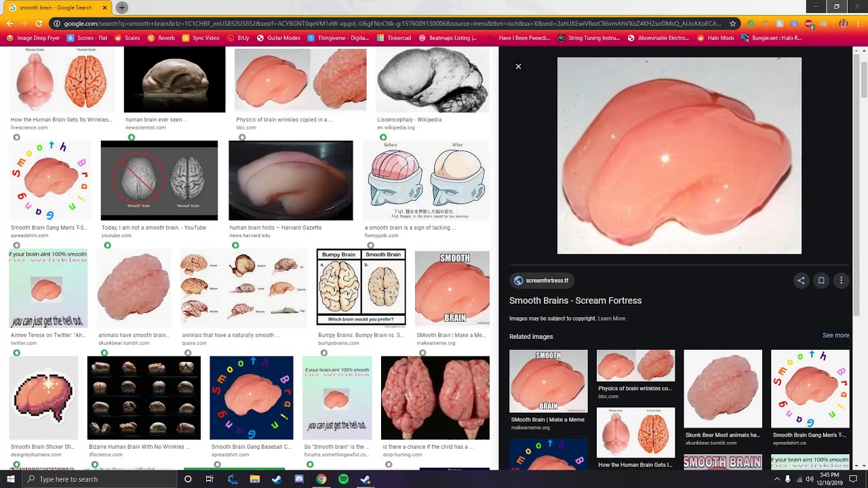Click See more related images
Viewport: 868px width, 488px height.
(x=835, y=335)
